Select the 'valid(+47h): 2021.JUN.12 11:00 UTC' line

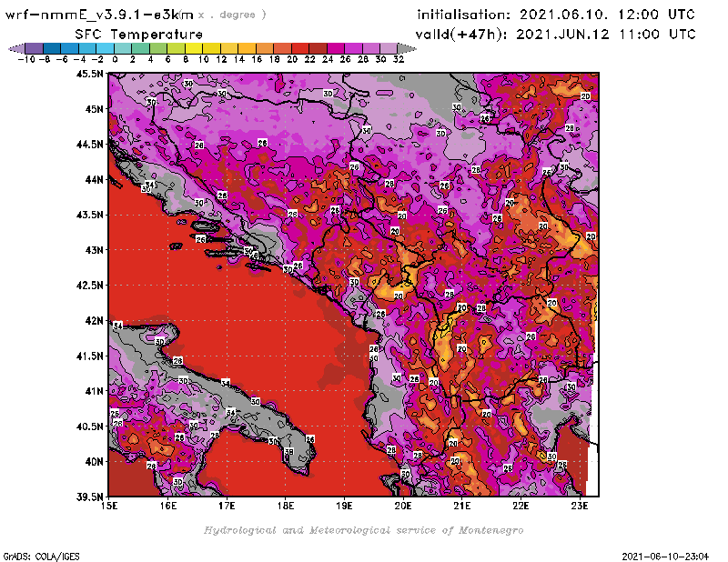[x=555, y=35]
